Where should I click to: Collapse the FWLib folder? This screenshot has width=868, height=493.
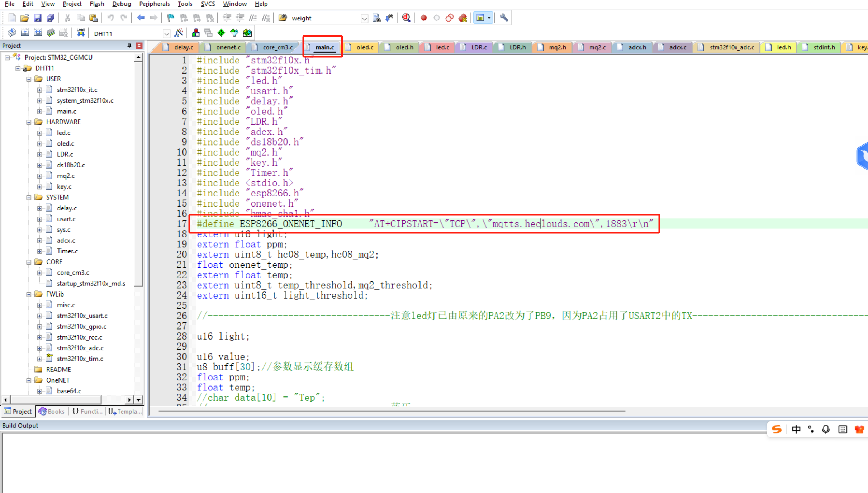[x=29, y=294]
